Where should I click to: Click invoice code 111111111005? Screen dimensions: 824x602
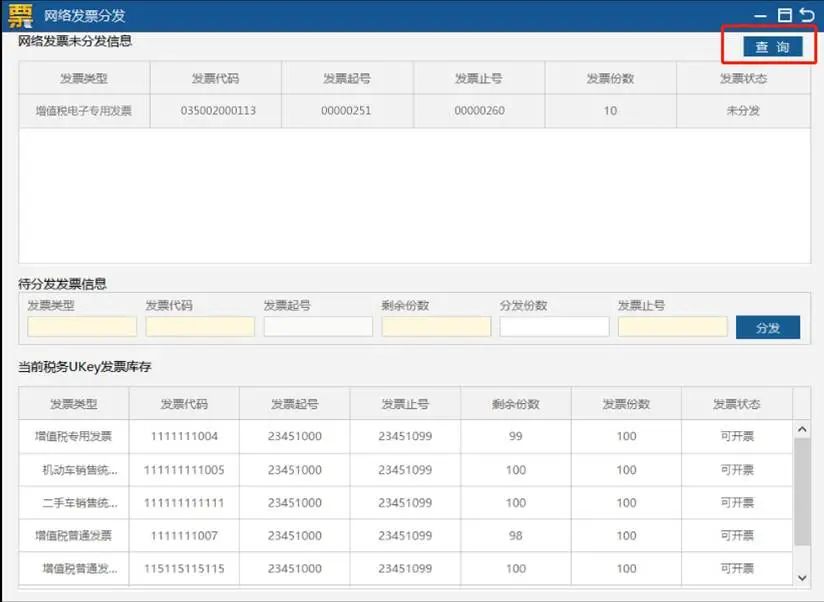point(184,470)
